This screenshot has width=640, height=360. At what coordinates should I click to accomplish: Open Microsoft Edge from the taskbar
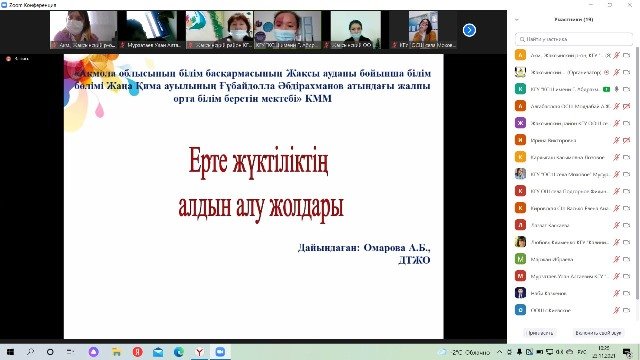coord(178,352)
